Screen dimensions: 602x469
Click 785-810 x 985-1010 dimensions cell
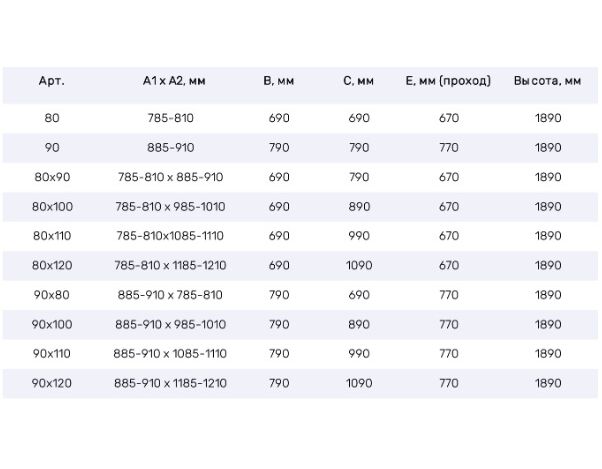170,206
